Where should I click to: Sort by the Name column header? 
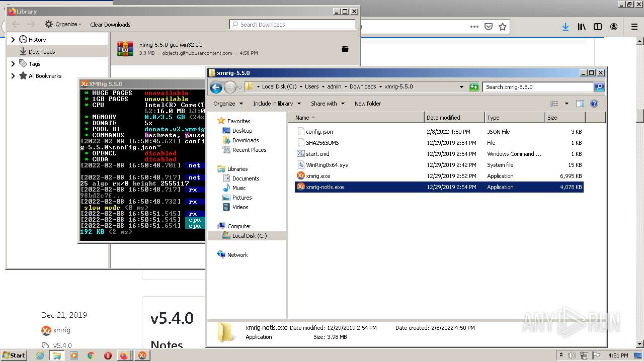click(x=357, y=118)
